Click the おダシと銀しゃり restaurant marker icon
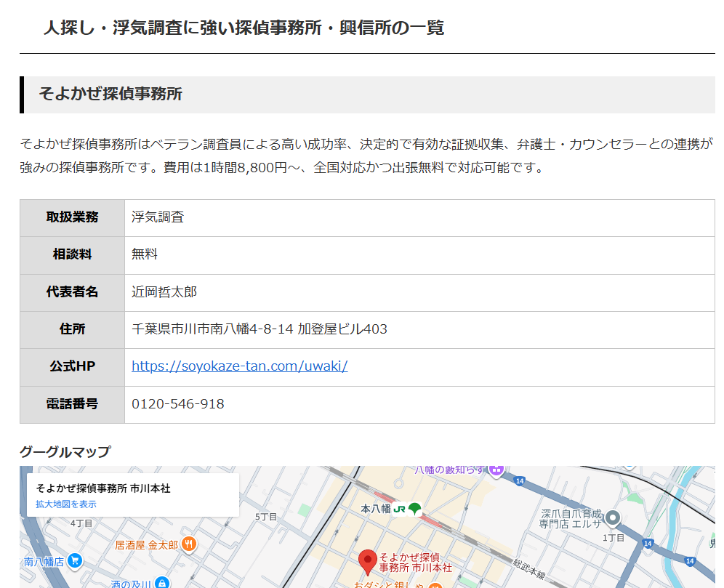The width and height of the screenshot is (724, 588). click(435, 584)
